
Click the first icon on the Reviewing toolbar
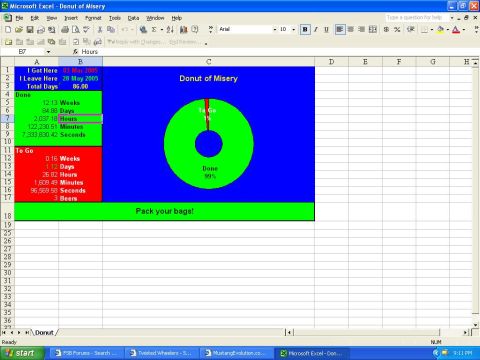8,42
